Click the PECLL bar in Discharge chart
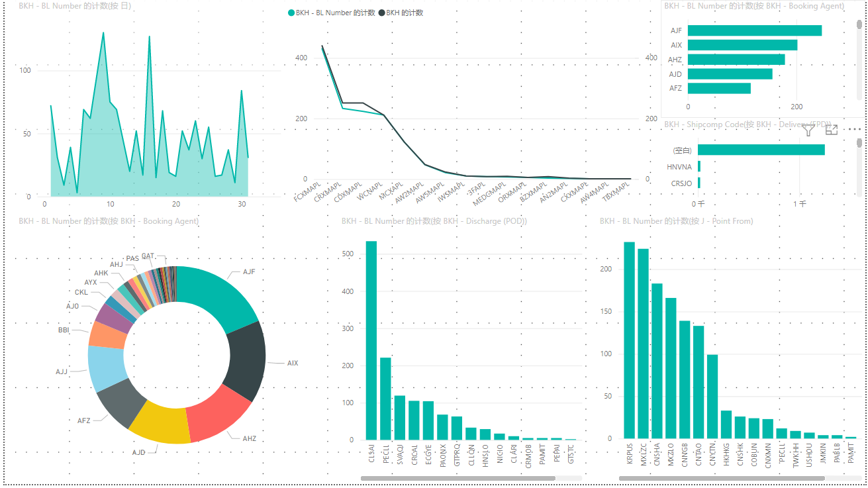Image resolution: width=868 pixels, height=488 pixels. click(x=385, y=399)
